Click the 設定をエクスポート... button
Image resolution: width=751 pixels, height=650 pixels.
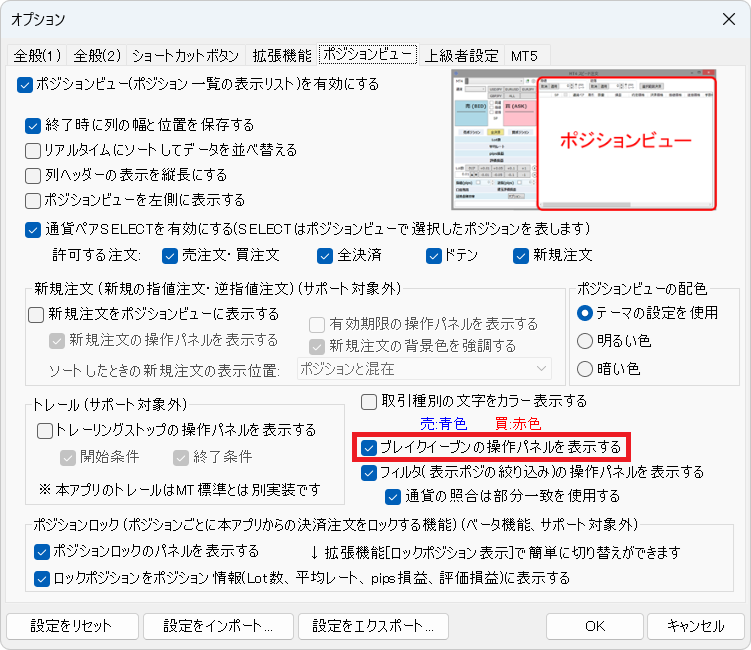[x=374, y=627]
